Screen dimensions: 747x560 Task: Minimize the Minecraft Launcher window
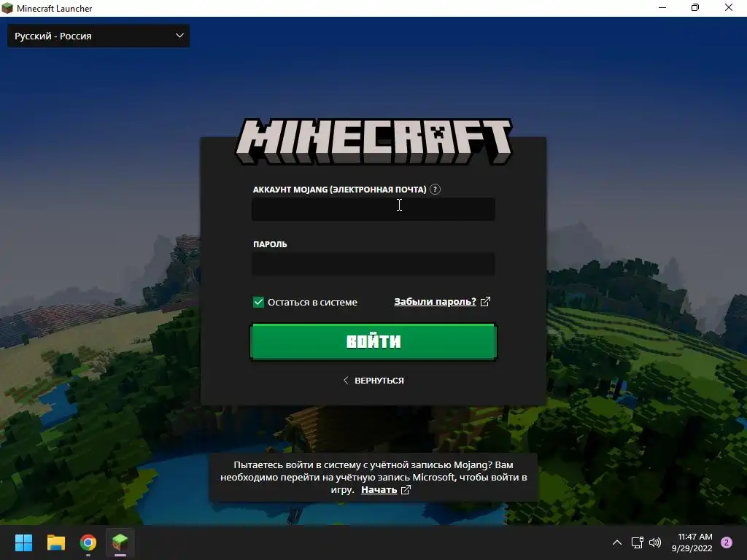click(662, 7)
